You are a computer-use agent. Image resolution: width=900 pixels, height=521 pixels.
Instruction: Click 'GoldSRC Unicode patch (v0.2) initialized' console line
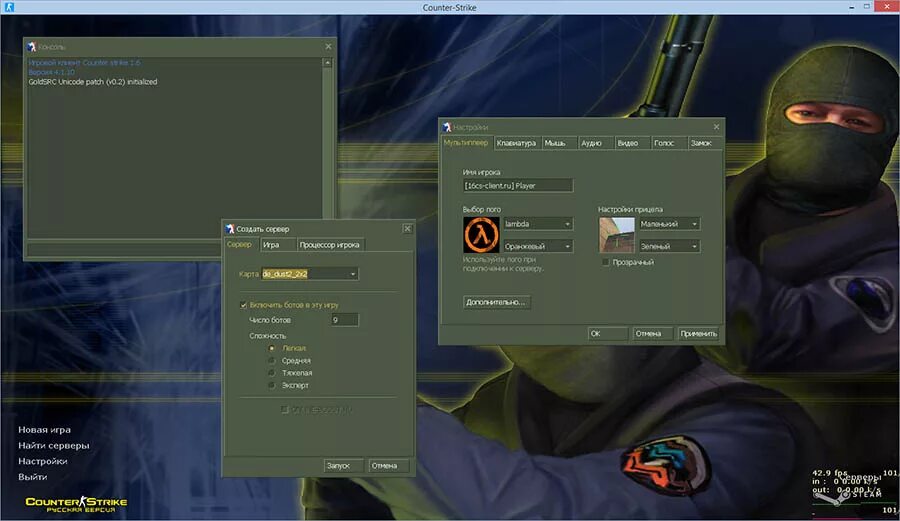(93, 82)
